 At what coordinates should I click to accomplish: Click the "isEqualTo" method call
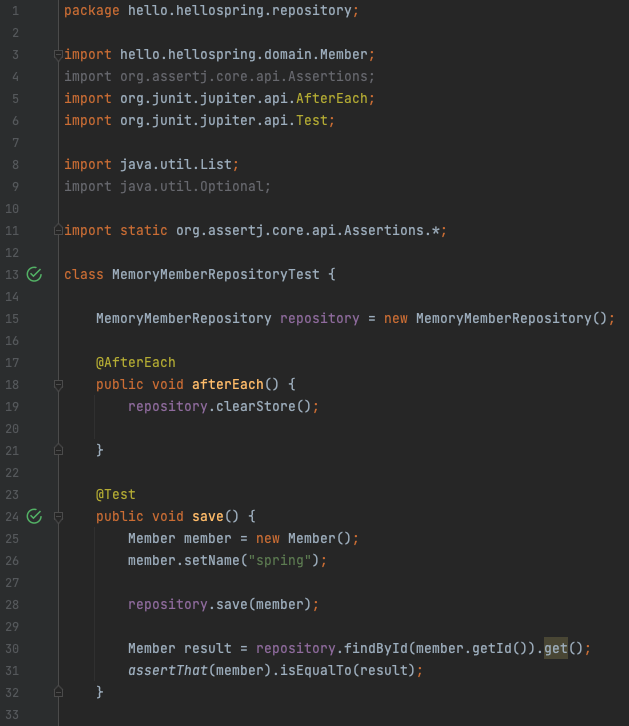point(316,670)
